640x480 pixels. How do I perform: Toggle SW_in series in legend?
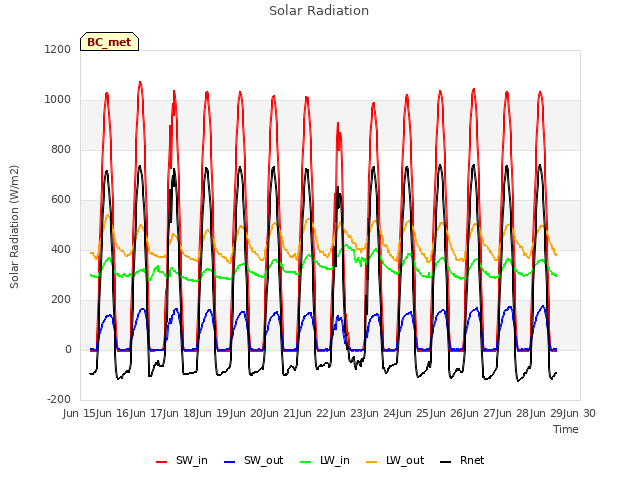point(182,460)
